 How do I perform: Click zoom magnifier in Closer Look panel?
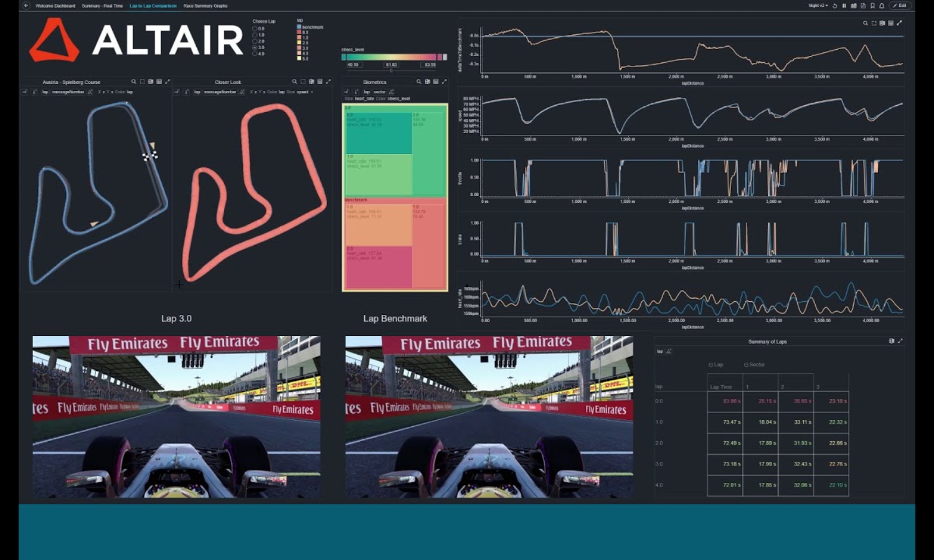(295, 82)
